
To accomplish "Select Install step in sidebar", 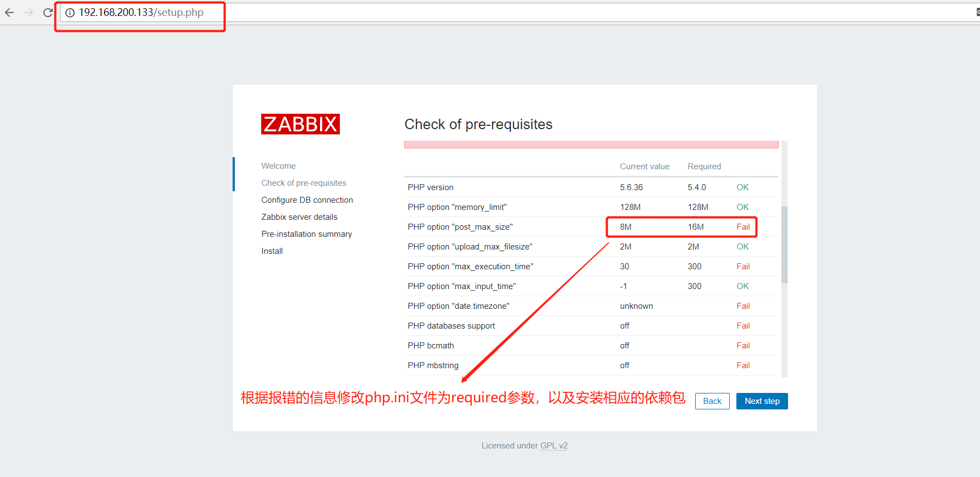I will (x=272, y=251).
